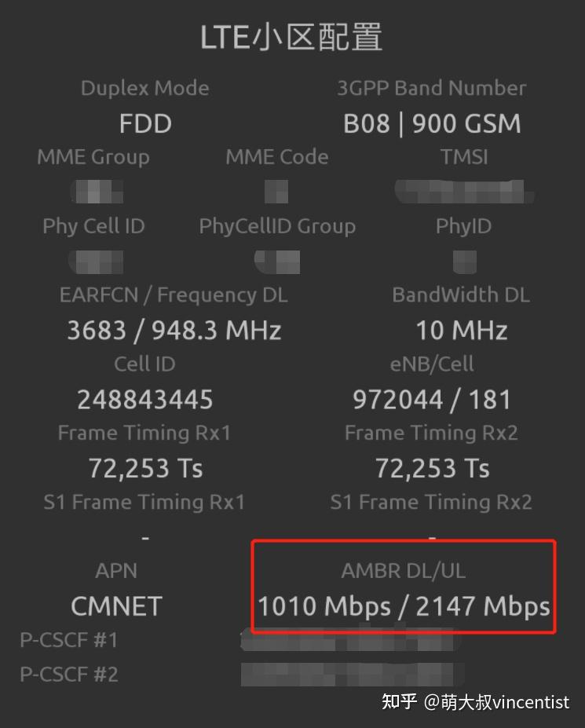
Task: Select the CMNET APN entry
Action: point(116,605)
